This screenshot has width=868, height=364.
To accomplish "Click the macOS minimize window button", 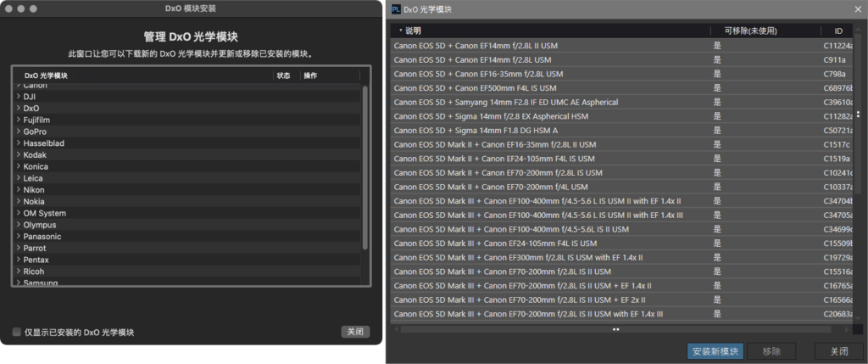I will coord(21,8).
